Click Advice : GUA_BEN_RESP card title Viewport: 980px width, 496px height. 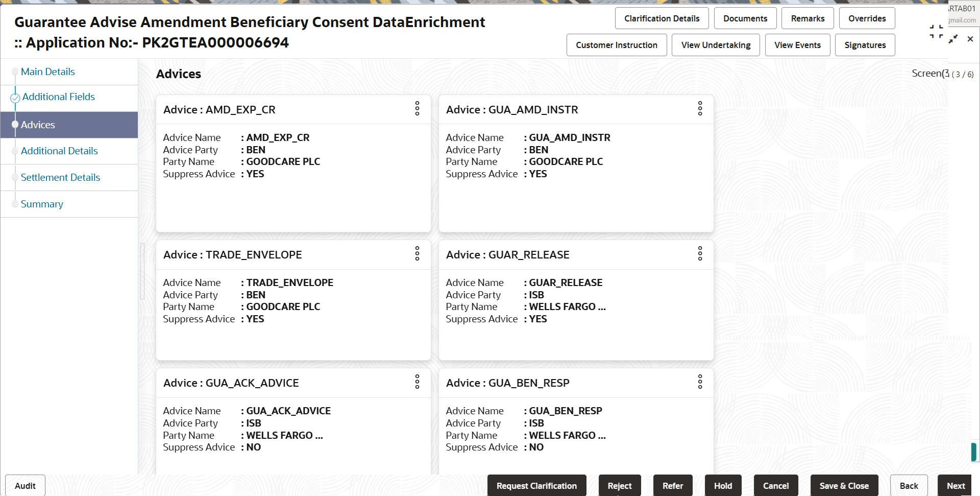tap(508, 383)
